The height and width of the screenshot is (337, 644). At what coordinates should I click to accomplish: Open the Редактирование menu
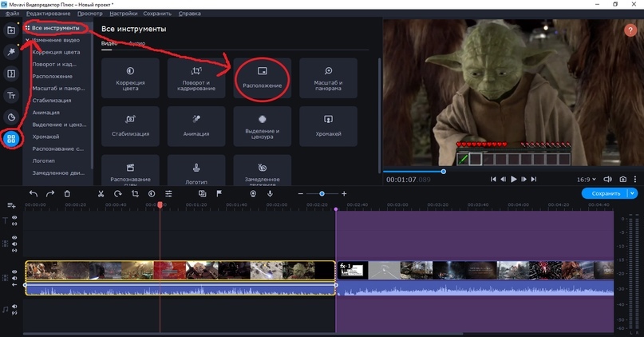pos(48,14)
